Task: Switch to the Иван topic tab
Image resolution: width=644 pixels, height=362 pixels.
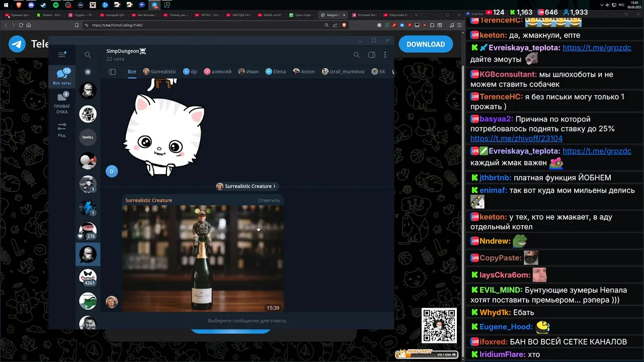Action: (x=249, y=71)
